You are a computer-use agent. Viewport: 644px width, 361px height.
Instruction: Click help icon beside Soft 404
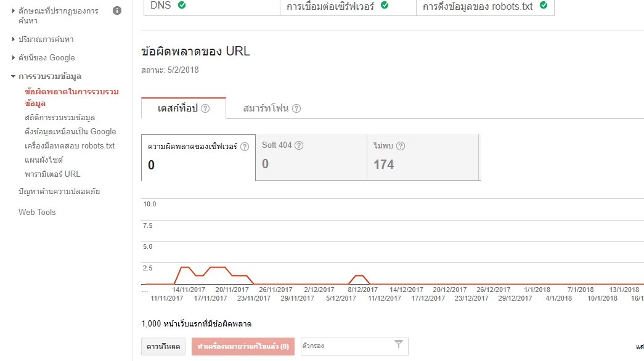tap(299, 145)
